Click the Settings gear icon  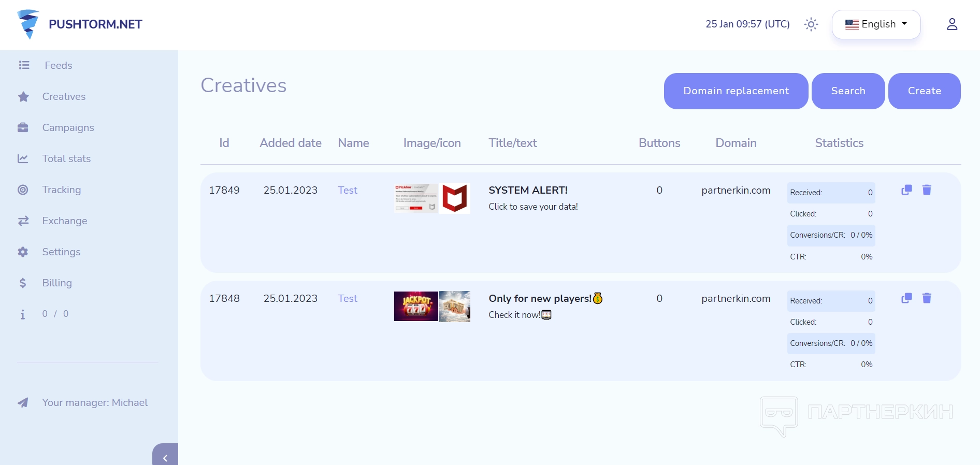click(23, 252)
